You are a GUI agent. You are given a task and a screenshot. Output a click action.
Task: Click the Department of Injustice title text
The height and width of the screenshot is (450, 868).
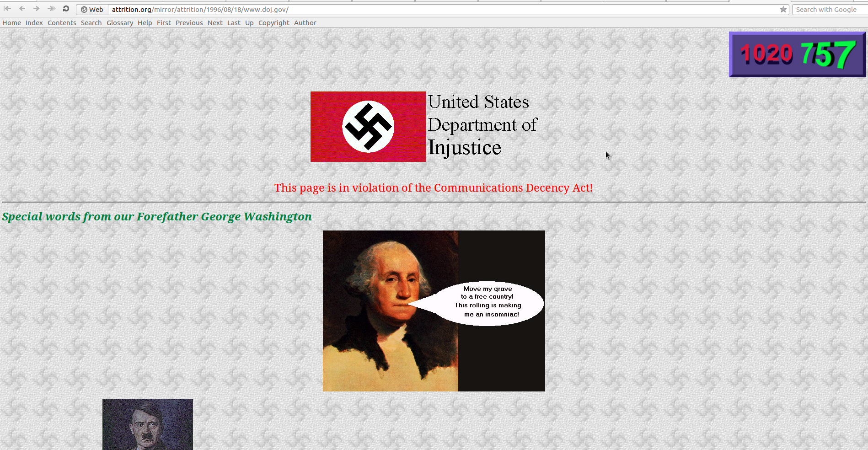[482, 125]
